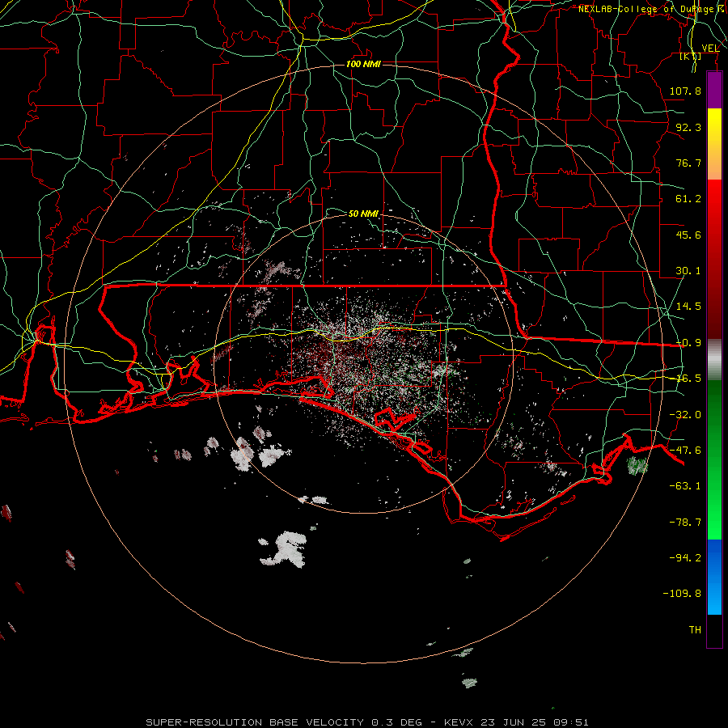Image resolution: width=728 pixels, height=728 pixels.
Task: Select the -32.0 velocity scale value
Action: point(685,415)
